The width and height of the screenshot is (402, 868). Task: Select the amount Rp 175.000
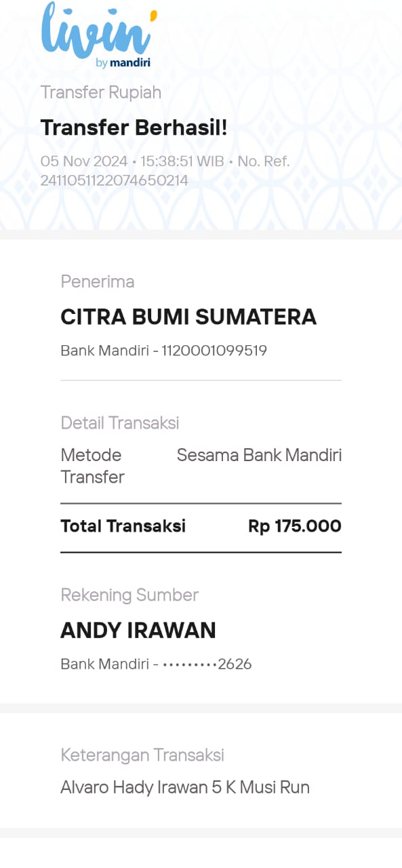pyautogui.click(x=295, y=526)
